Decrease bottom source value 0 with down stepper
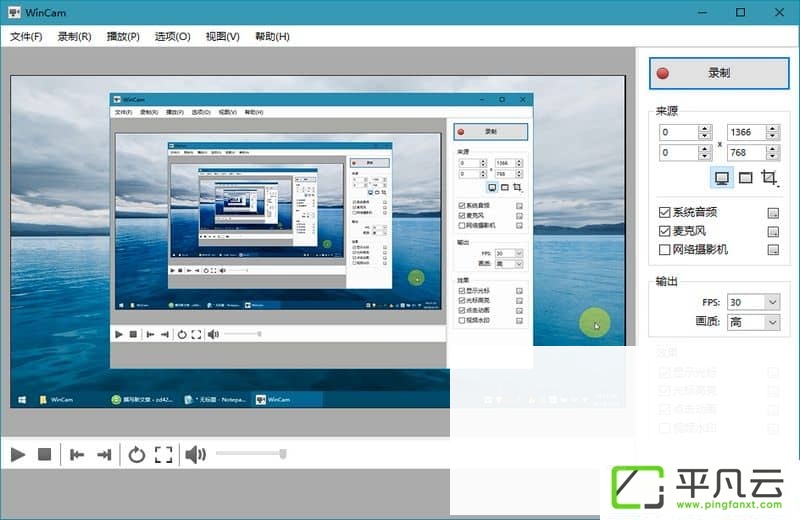 (x=705, y=156)
